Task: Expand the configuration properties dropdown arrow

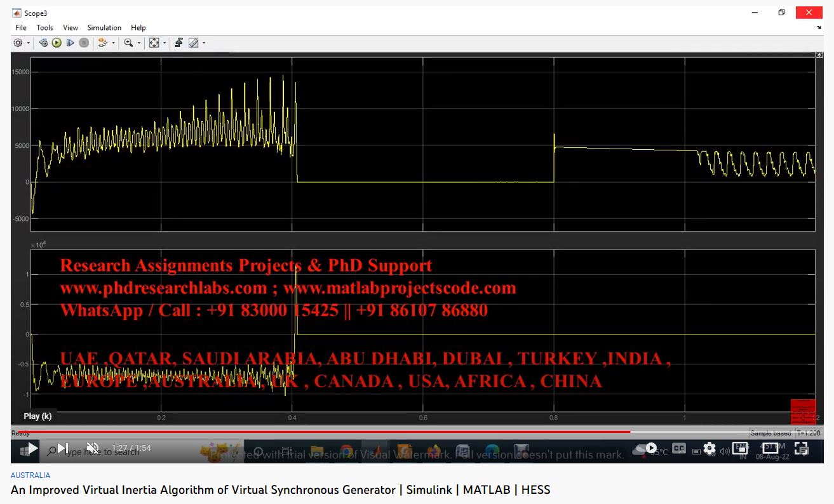Action: [28, 43]
